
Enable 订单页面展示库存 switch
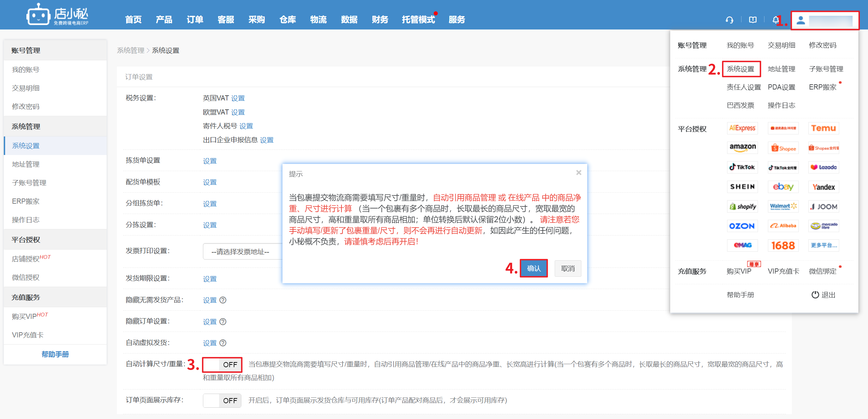222,400
